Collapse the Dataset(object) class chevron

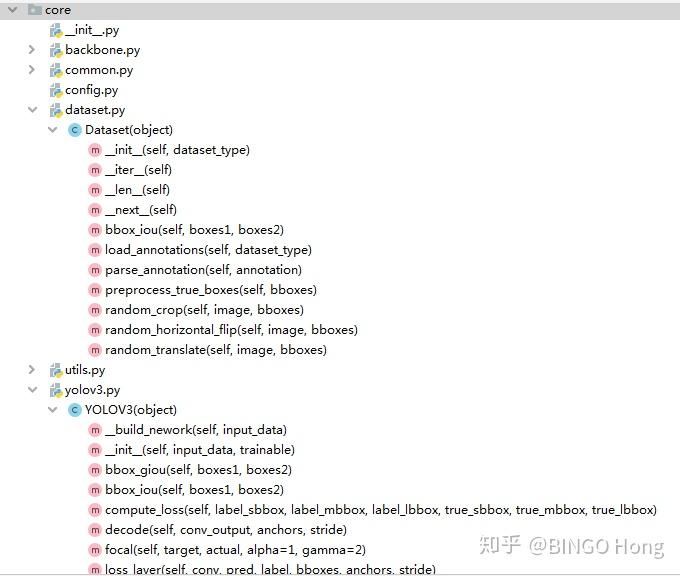pos(52,130)
